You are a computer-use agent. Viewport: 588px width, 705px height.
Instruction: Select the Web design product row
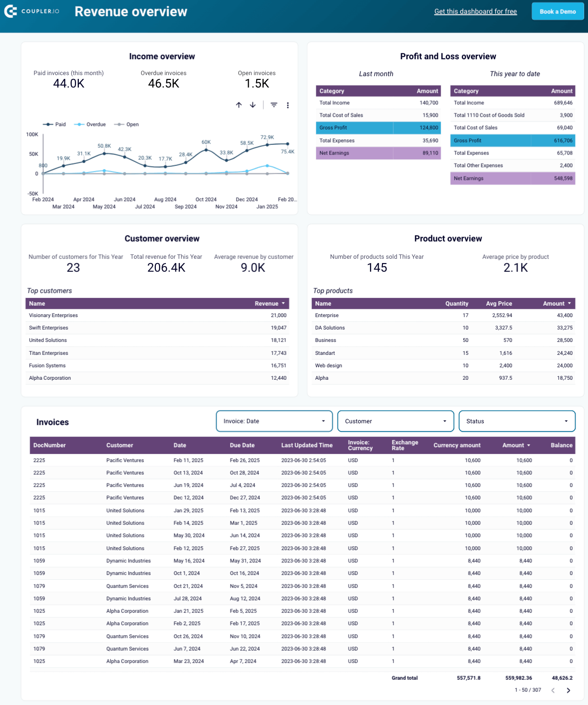444,366
